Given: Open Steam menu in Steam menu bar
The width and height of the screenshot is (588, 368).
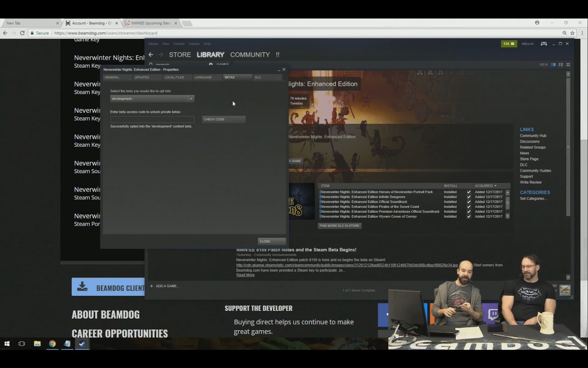Looking at the screenshot, I should (x=153, y=44).
